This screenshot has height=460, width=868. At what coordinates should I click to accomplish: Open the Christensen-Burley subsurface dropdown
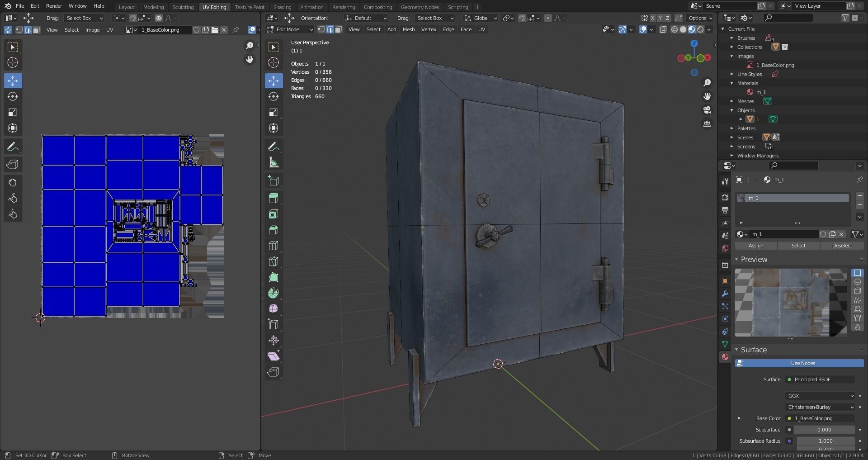pyautogui.click(x=820, y=407)
